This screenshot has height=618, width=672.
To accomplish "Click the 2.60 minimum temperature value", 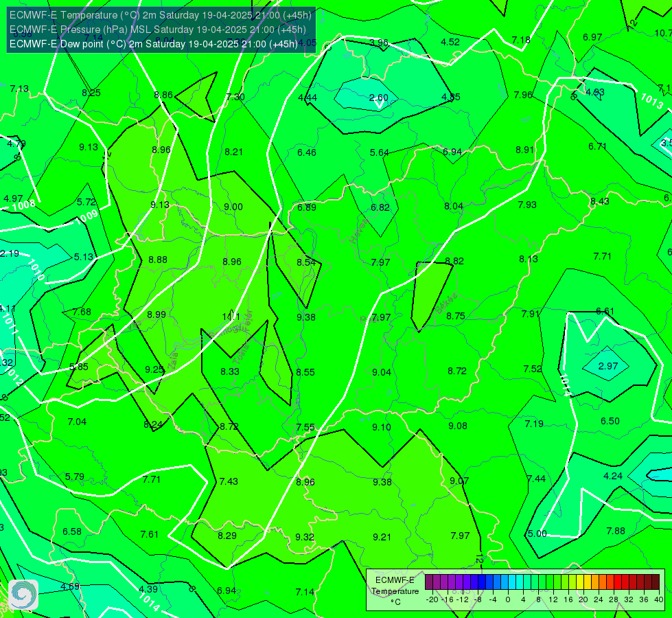I will 379,98.
